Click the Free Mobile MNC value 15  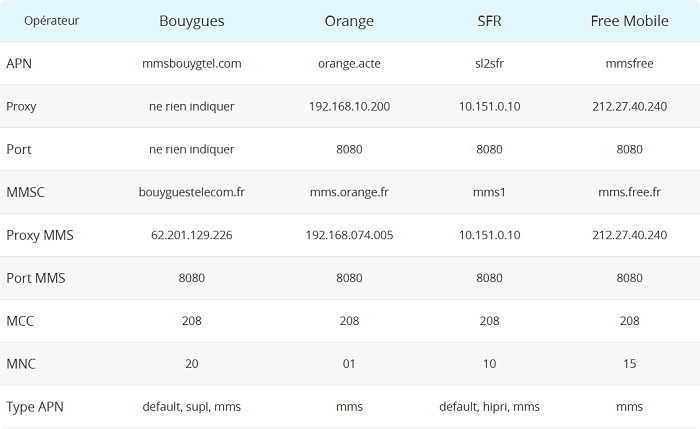coord(629,364)
